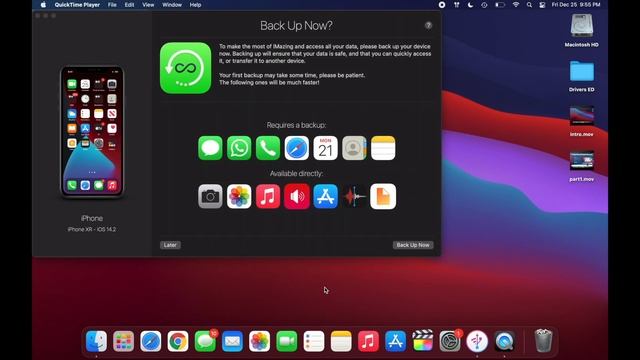This screenshot has height=360, width=640.
Task: Click the red Ringtones speaker icon
Action: pyautogui.click(x=297, y=196)
